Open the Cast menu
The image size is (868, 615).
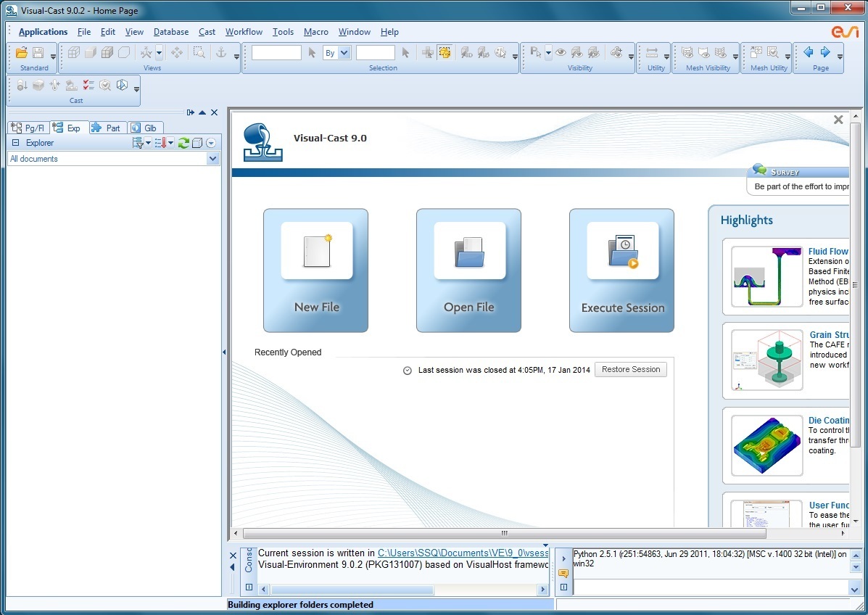tap(207, 32)
